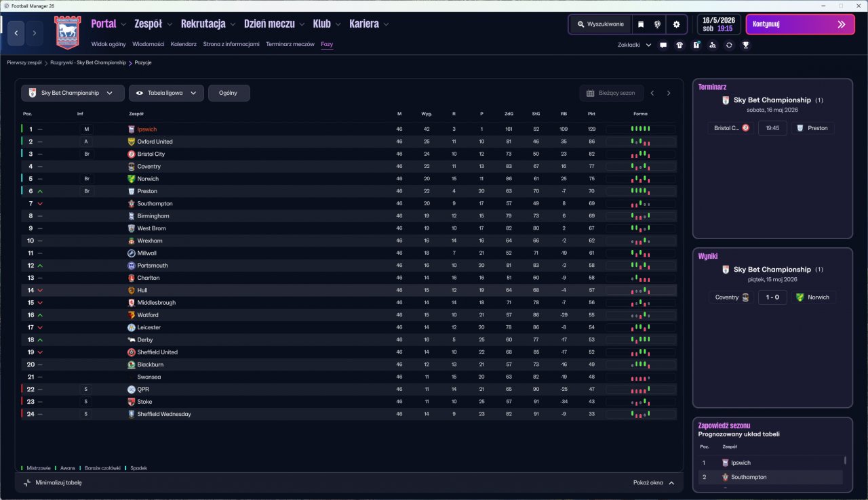Click the Wrexham club badge

click(132, 241)
